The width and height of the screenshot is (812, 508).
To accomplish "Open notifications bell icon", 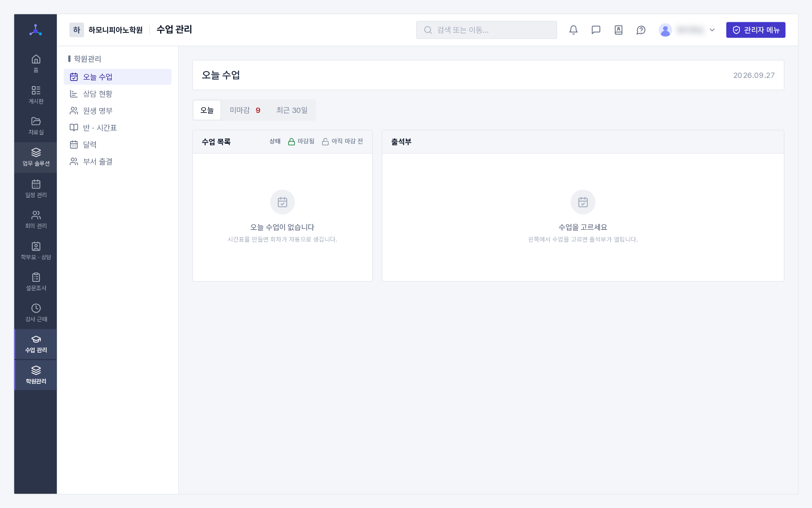I will [573, 30].
